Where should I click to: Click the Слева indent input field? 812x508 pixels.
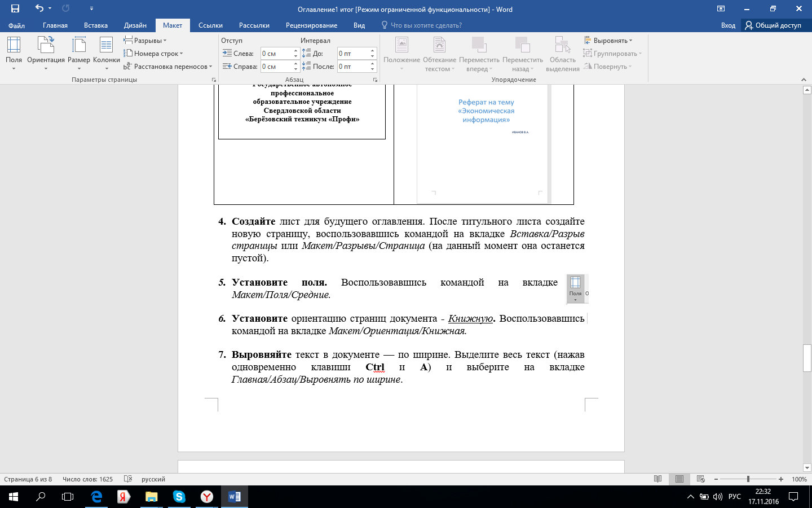(x=276, y=54)
